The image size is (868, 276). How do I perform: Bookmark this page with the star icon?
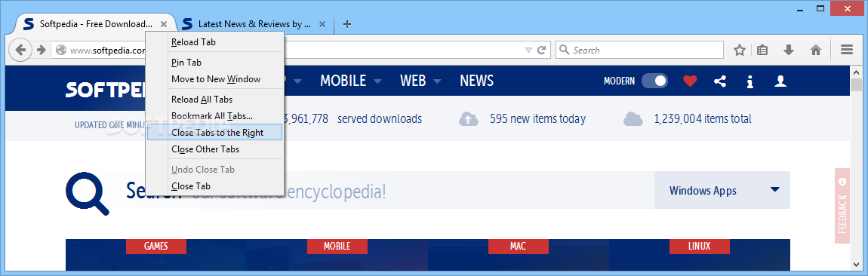point(740,50)
